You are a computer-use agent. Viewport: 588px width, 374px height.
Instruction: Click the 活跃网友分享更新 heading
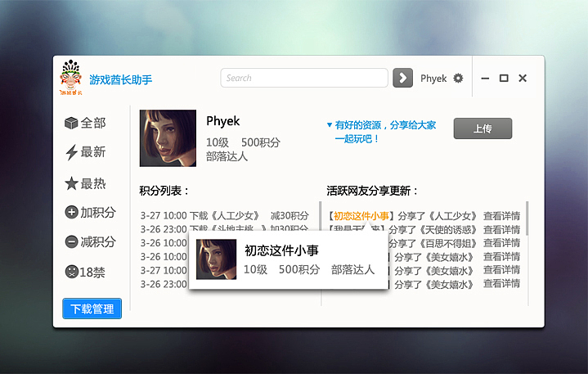click(x=372, y=191)
